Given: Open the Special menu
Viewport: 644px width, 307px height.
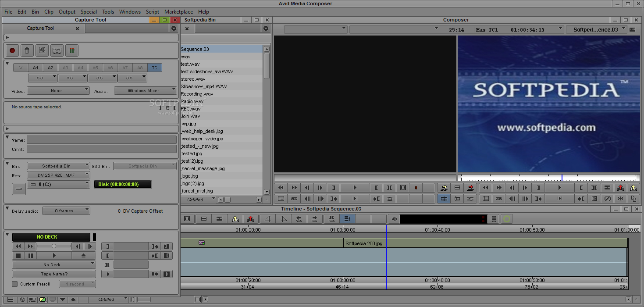Looking at the screenshot, I should 89,12.
